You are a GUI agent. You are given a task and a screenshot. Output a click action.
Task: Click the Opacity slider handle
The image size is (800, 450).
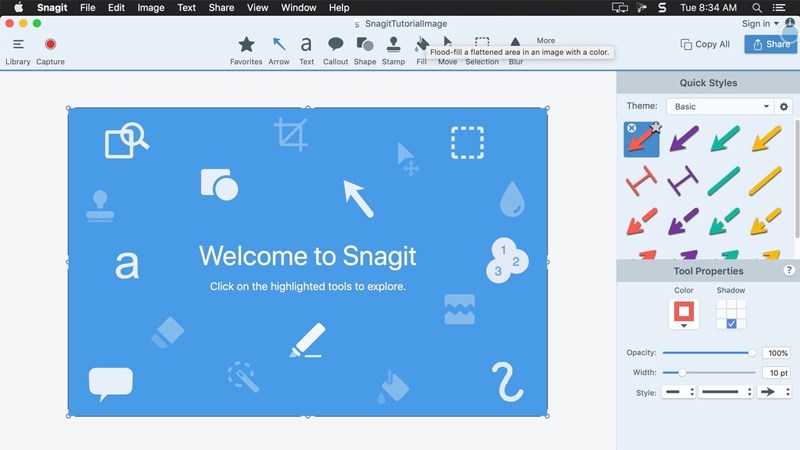752,353
